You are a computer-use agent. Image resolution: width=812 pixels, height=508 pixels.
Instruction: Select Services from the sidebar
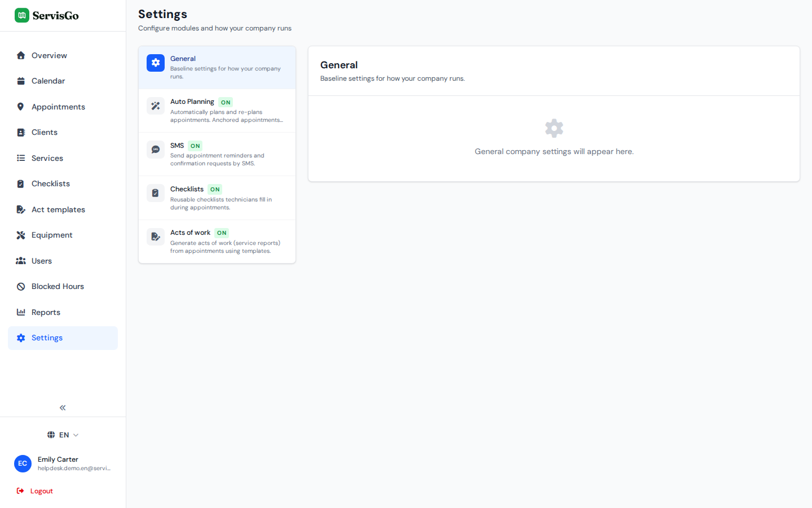(63, 158)
